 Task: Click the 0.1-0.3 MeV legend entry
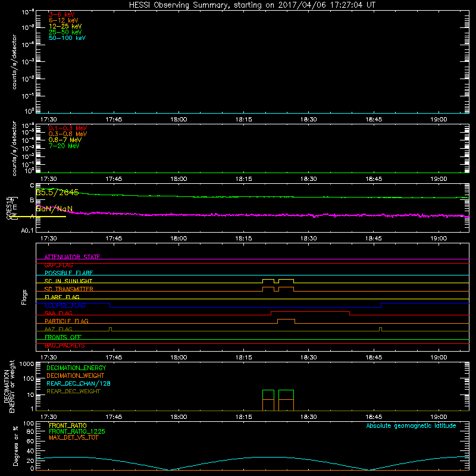tap(68, 128)
